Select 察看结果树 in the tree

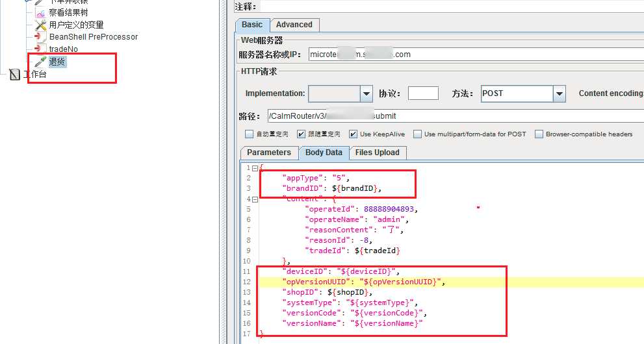point(68,13)
